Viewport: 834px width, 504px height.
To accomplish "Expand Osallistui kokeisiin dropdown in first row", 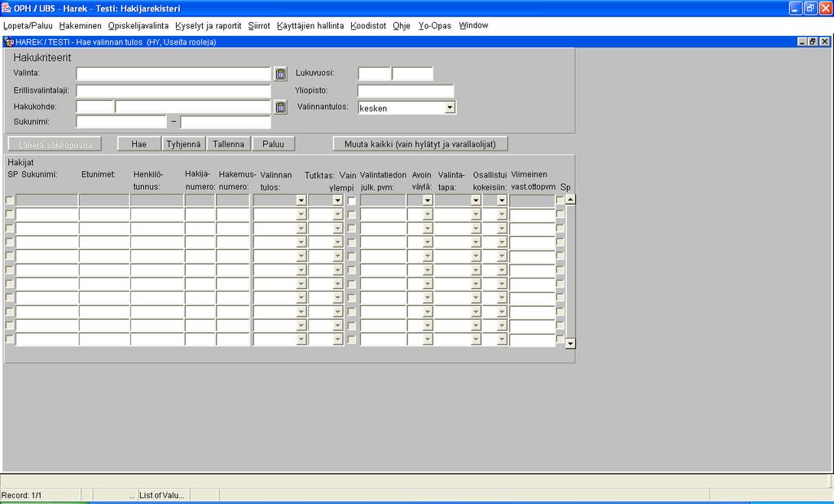I will click(502, 200).
